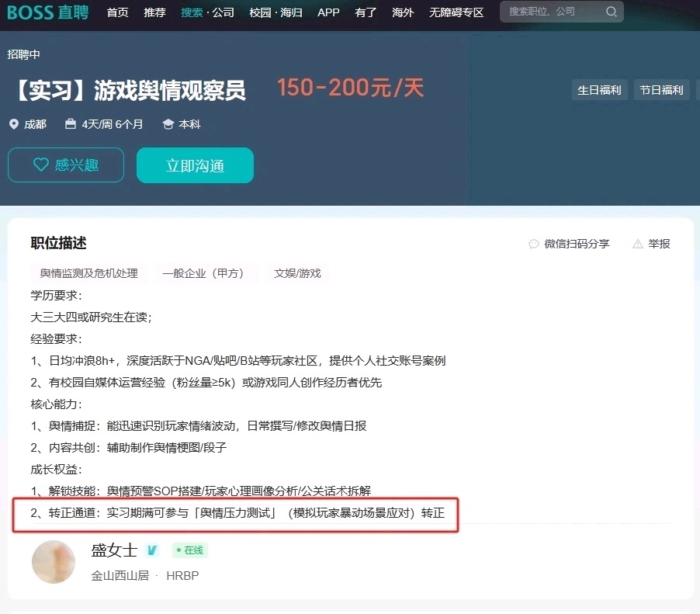
Task: Open the 推荐 nav item
Action: pos(155,12)
